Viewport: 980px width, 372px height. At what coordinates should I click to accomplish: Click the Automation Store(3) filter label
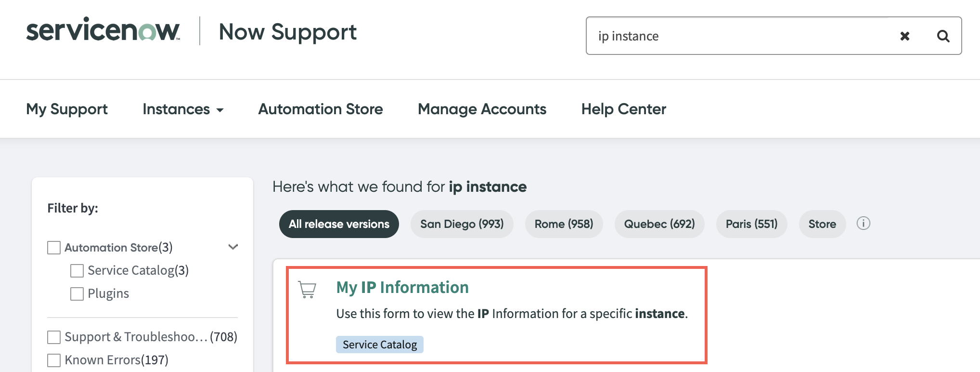(118, 248)
